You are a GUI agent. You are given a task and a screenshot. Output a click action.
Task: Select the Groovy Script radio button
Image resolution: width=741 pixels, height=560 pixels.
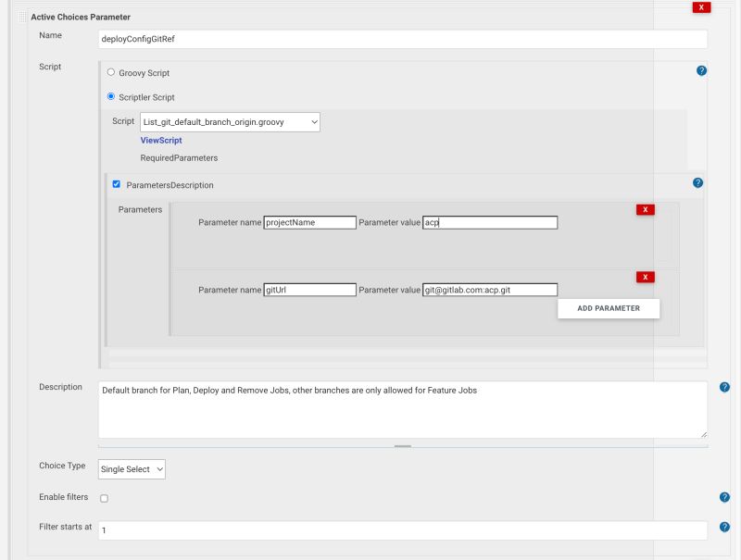111,71
